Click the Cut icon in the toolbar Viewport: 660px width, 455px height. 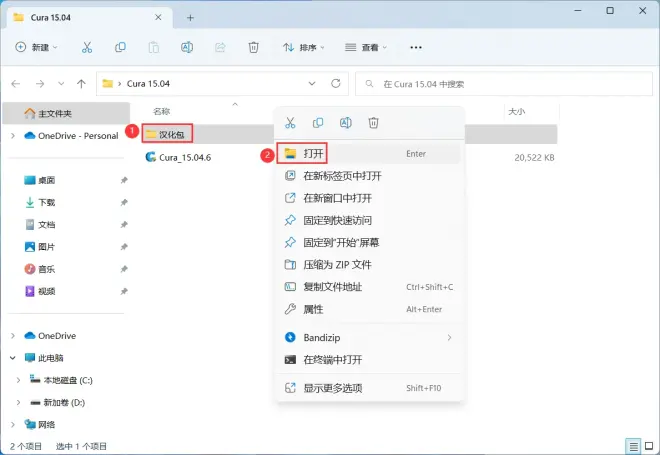click(x=87, y=47)
